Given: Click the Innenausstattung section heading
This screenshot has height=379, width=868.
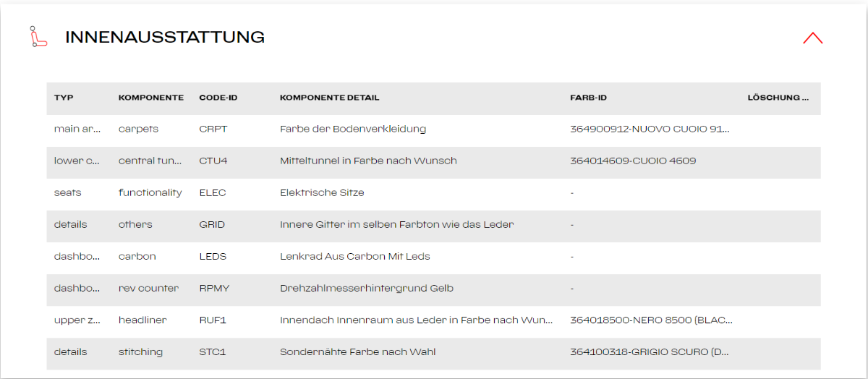Looking at the screenshot, I should (x=165, y=38).
